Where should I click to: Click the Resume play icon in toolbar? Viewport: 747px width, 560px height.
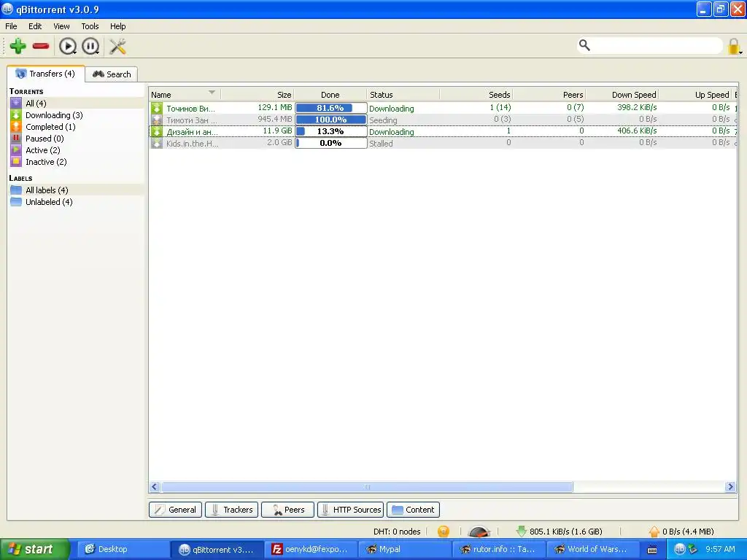pyautogui.click(x=68, y=46)
